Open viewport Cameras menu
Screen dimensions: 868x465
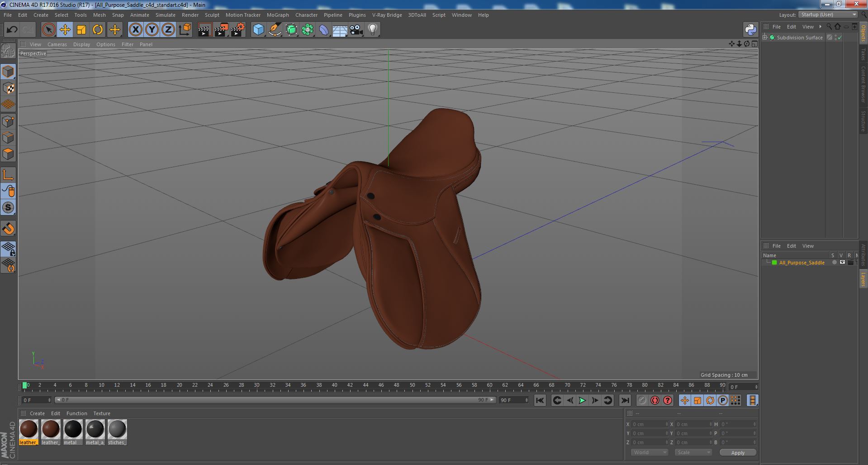point(57,44)
